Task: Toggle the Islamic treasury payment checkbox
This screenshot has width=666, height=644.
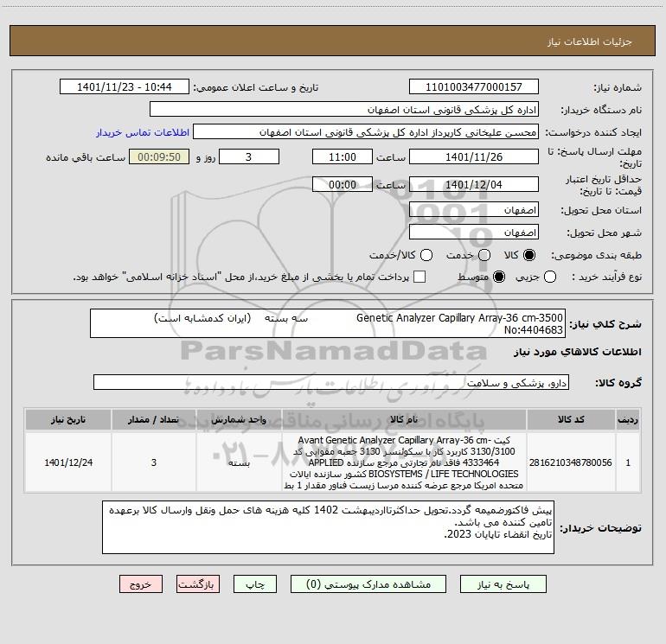Action: point(419,277)
